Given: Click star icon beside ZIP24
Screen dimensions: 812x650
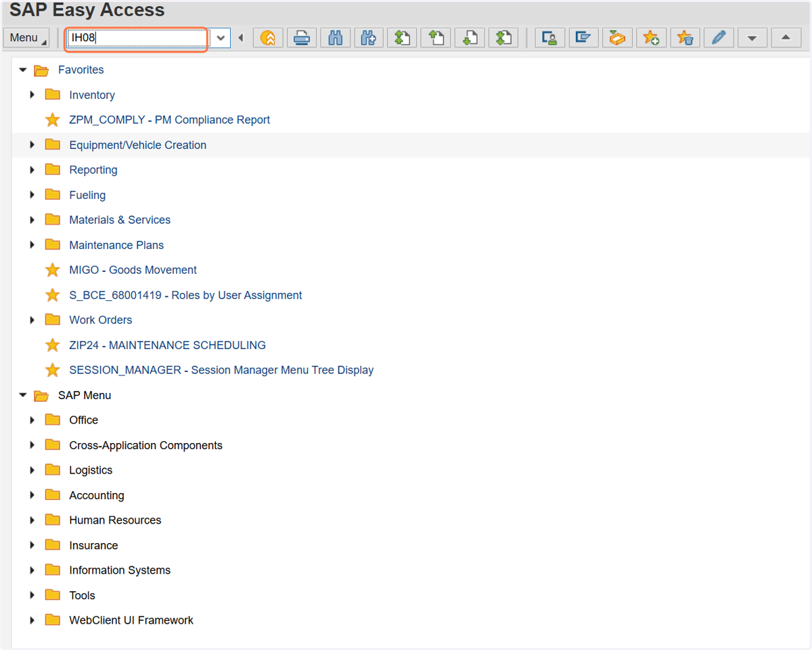Looking at the screenshot, I should point(53,346).
